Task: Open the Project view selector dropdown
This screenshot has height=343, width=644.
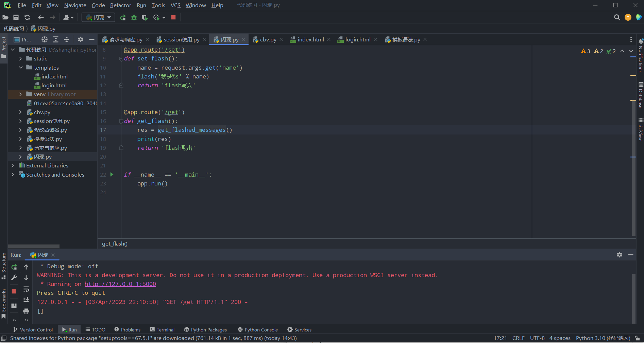Action: point(22,40)
